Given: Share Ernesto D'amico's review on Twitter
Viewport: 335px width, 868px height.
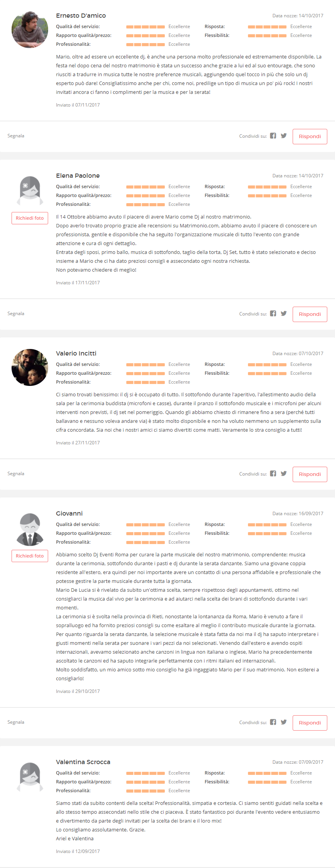Looking at the screenshot, I should click(284, 136).
